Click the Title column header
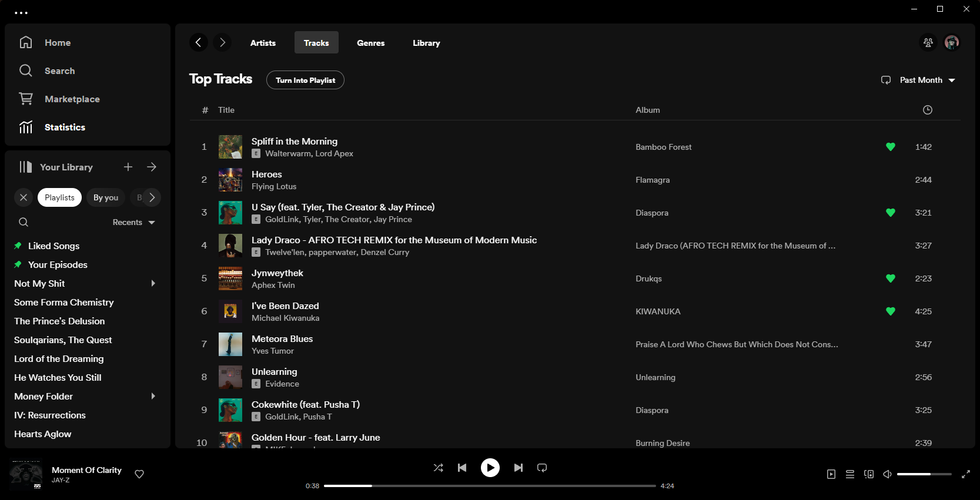This screenshot has width=980, height=500. click(226, 110)
